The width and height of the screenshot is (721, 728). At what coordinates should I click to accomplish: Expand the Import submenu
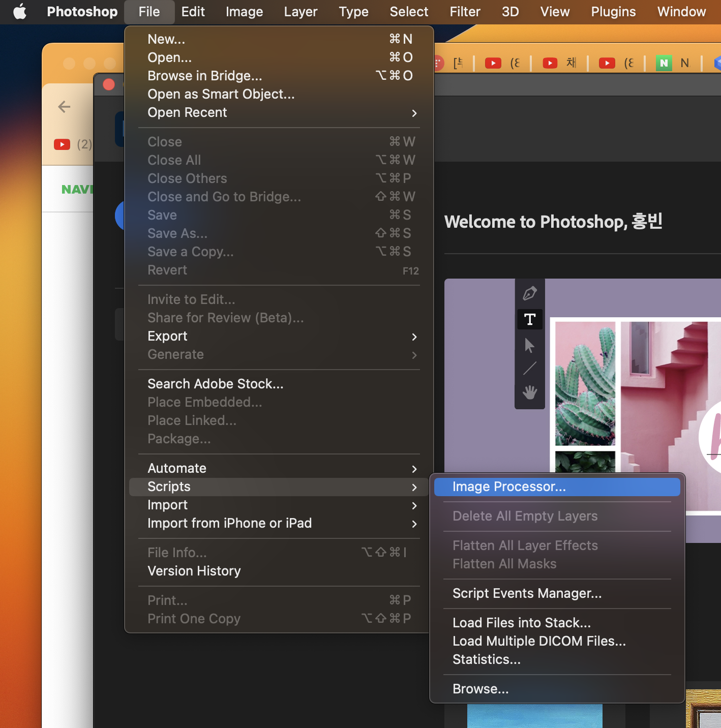279,505
